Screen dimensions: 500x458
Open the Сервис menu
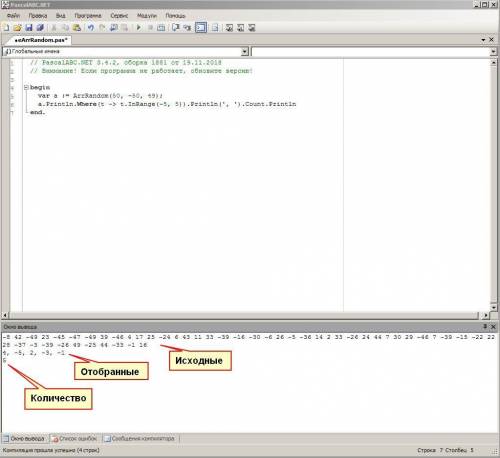[x=119, y=16]
